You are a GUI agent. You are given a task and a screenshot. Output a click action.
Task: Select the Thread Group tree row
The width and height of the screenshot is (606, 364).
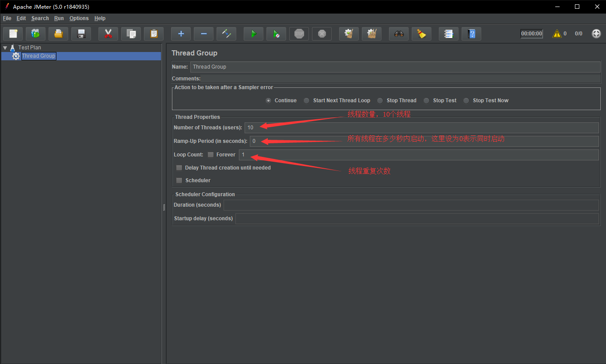(81, 56)
